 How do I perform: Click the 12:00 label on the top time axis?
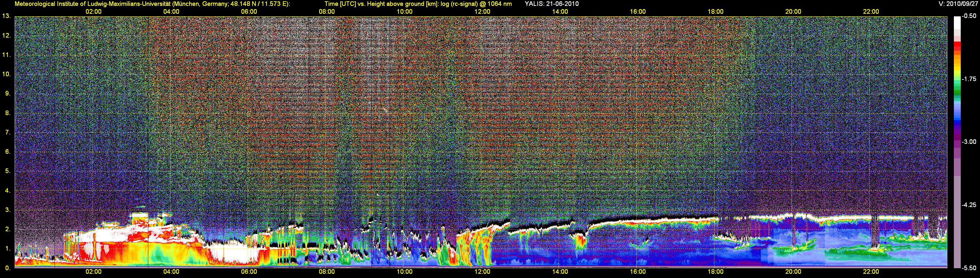coord(482,12)
